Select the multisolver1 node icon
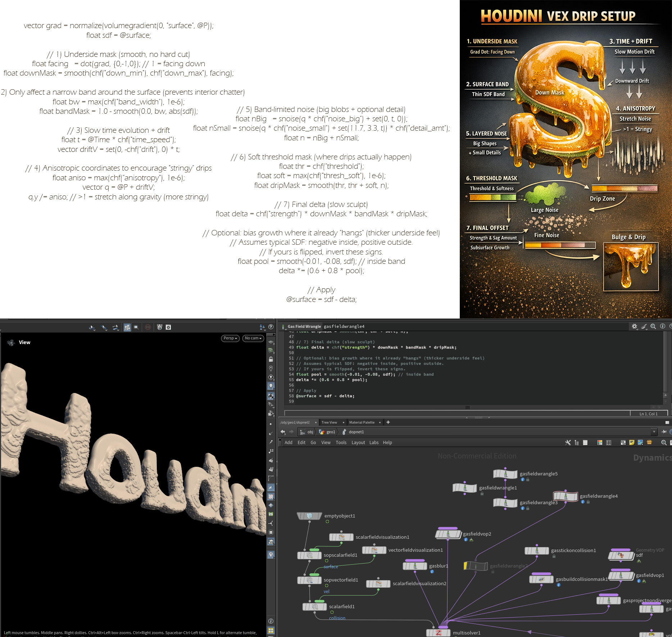Viewport: 672px width, 637px height. [438, 633]
